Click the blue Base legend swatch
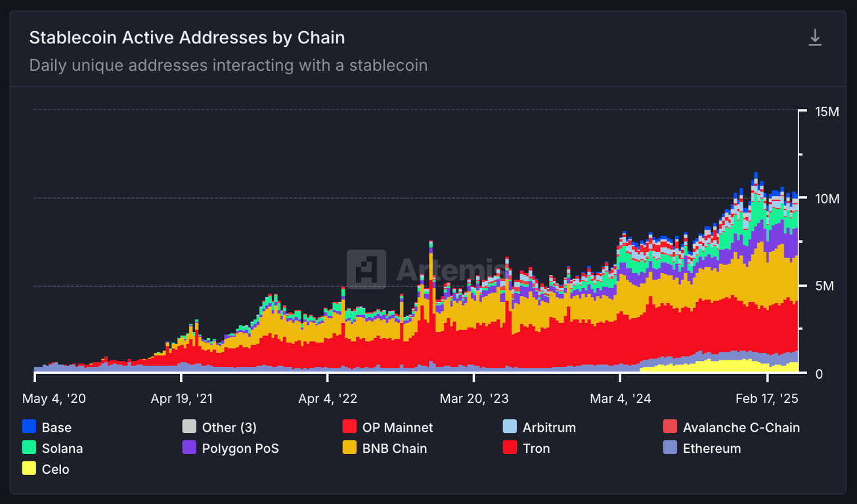Image resolution: width=857 pixels, height=504 pixels. click(x=29, y=427)
